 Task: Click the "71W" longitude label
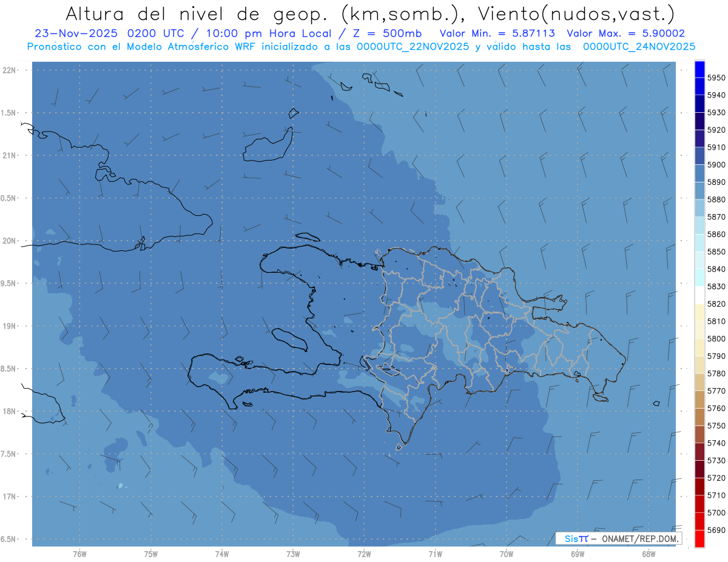[x=435, y=554]
